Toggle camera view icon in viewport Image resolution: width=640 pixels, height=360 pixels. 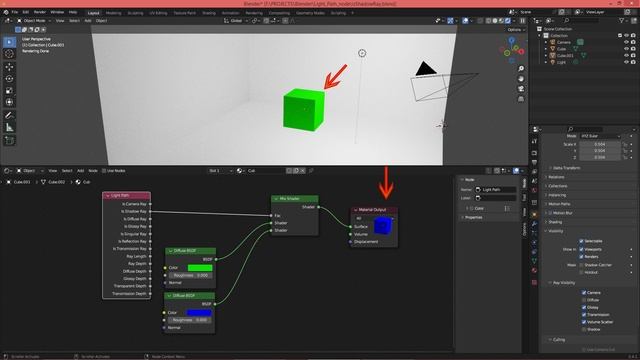point(521,89)
